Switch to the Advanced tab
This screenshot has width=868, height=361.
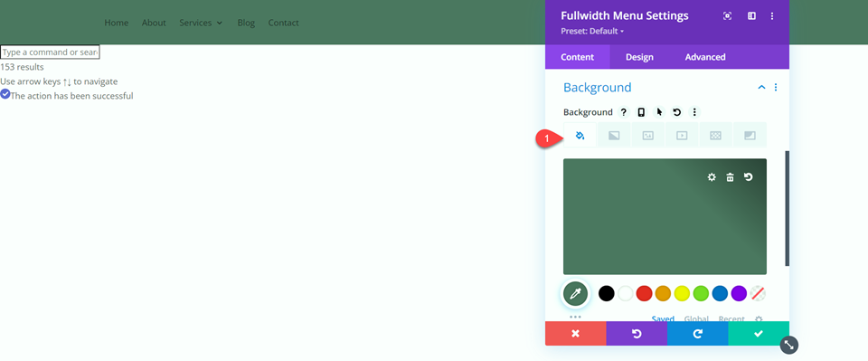point(705,57)
